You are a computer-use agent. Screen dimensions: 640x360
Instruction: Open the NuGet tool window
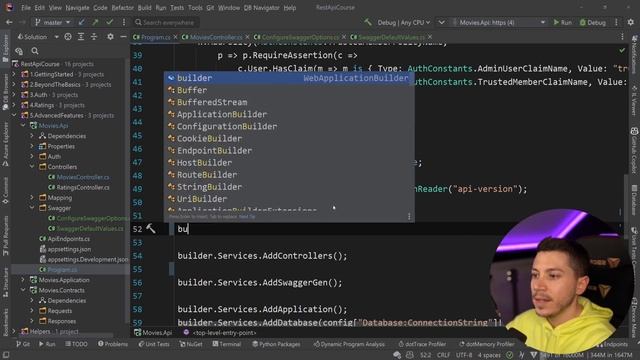tap(191, 344)
